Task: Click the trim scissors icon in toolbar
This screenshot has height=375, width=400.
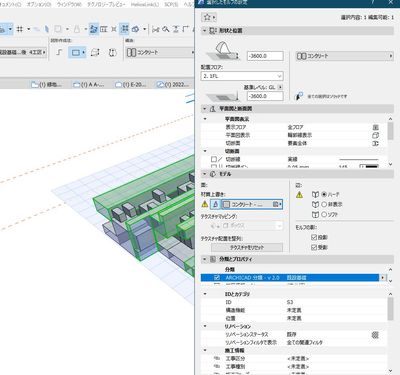Action: coord(156,30)
